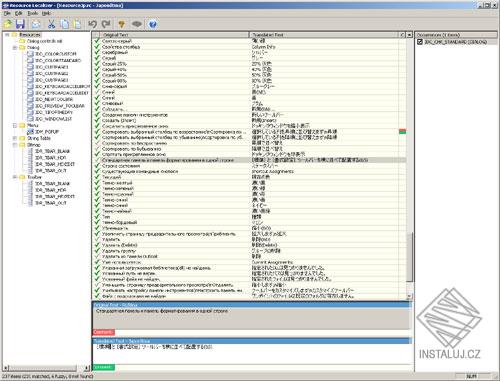This screenshot has width=500, height=381.
Task: Save the project with the floppy icon
Action: (20, 24)
